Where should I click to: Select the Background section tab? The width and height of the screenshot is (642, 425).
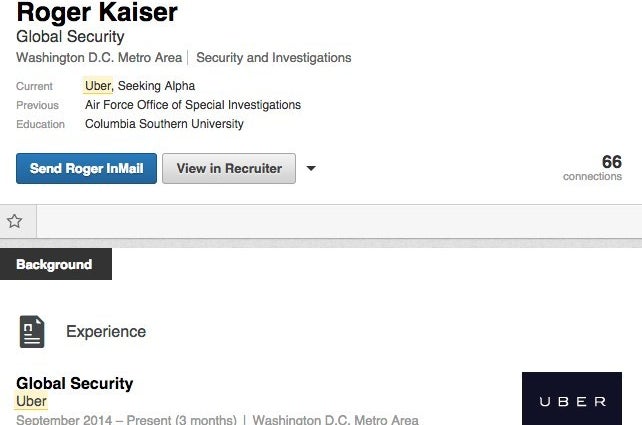pos(54,265)
